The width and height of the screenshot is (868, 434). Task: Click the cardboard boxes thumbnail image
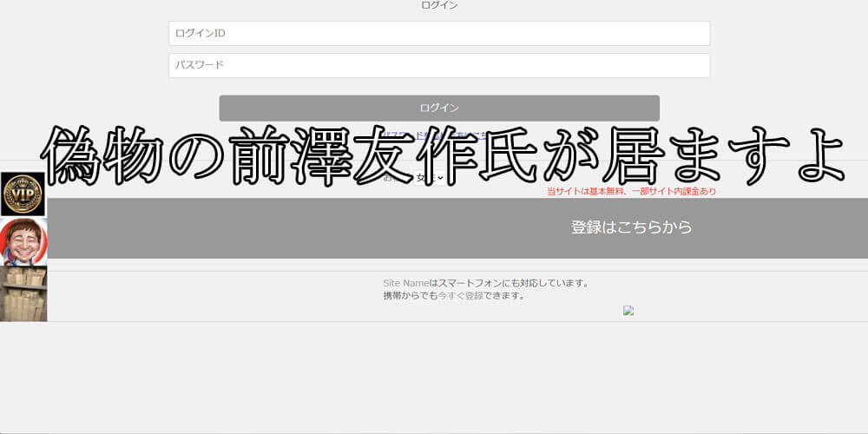pos(23,294)
